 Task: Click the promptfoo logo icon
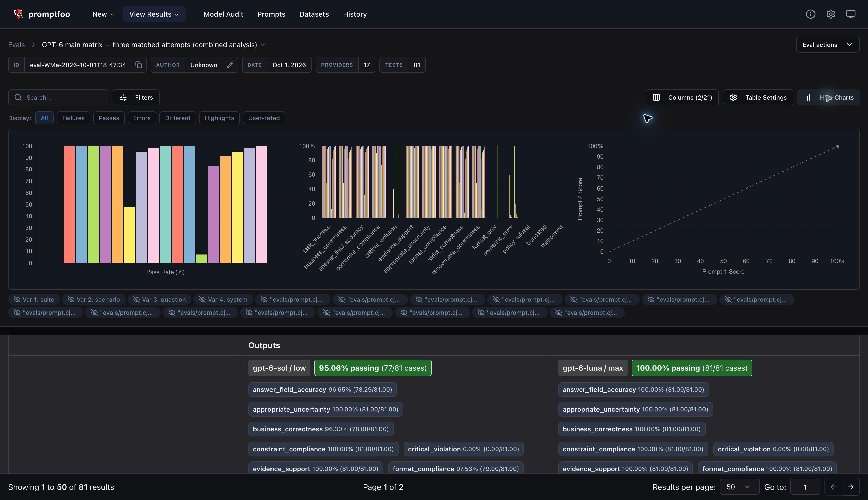click(18, 14)
